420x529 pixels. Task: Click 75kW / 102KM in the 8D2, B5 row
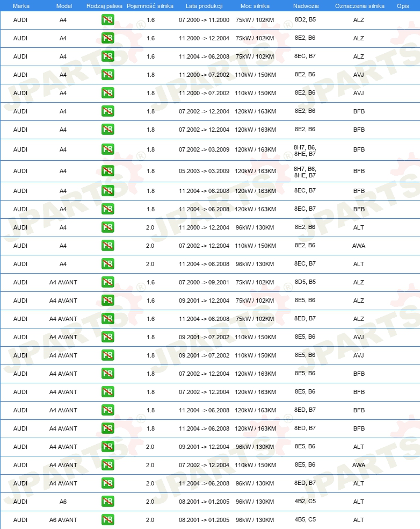pos(255,20)
